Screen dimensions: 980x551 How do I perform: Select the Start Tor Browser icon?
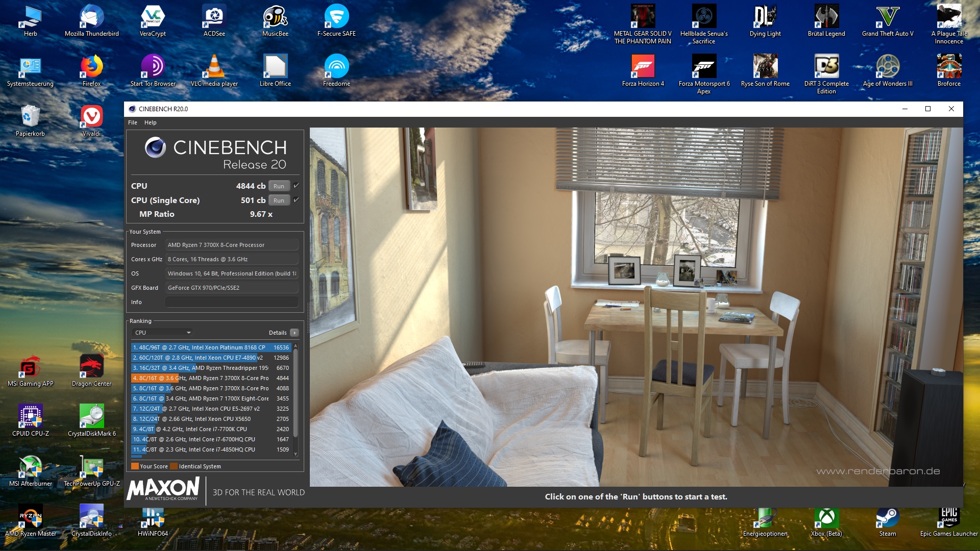[153, 70]
